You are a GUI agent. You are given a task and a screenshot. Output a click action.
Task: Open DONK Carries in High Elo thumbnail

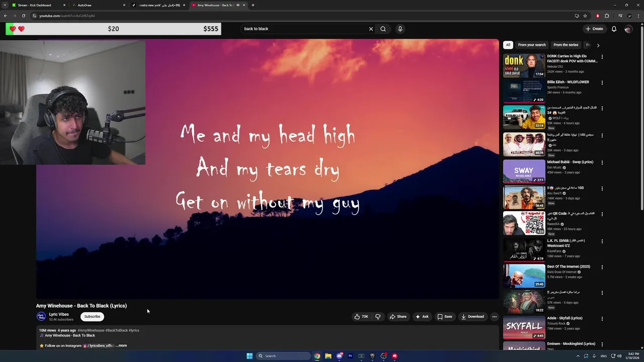click(524, 65)
